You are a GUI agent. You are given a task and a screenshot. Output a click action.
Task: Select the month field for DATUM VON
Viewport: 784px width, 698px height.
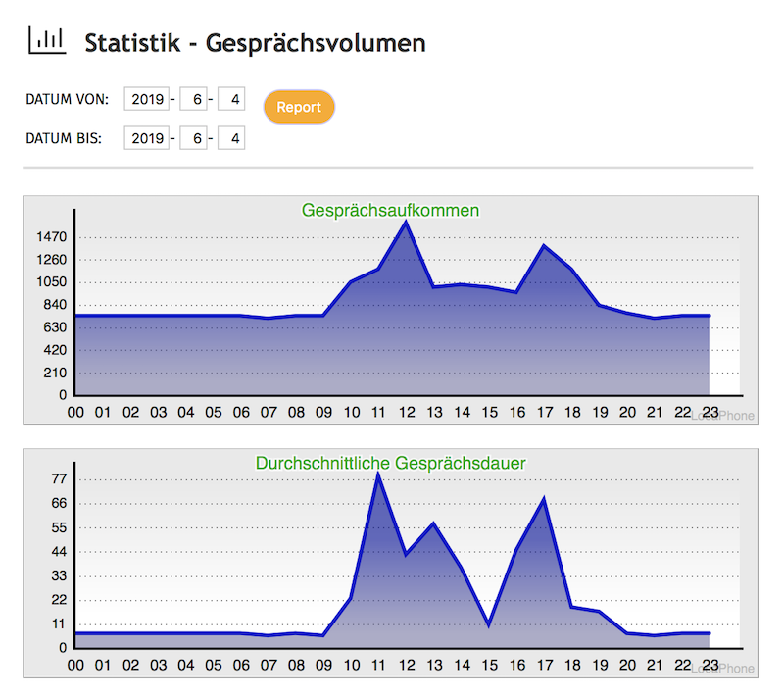click(193, 99)
